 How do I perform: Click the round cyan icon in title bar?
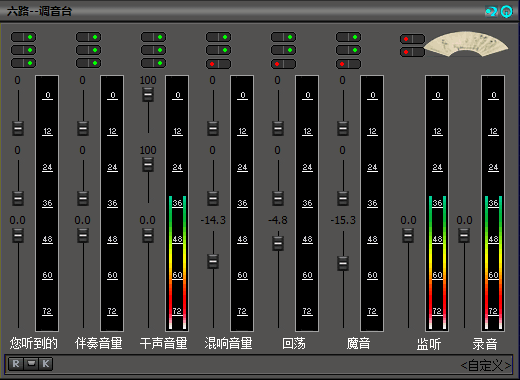pos(507,12)
